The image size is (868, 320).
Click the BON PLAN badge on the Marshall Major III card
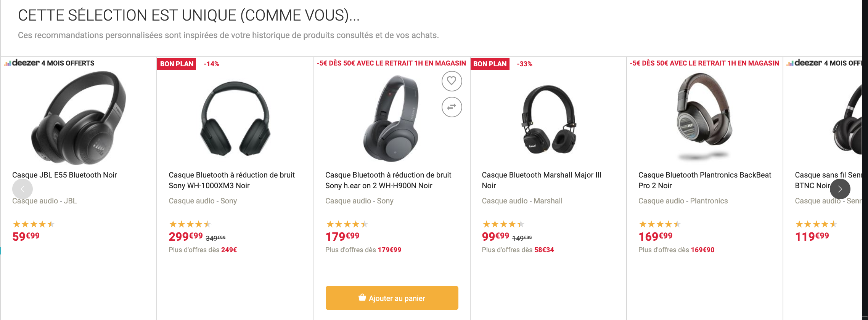click(x=490, y=64)
